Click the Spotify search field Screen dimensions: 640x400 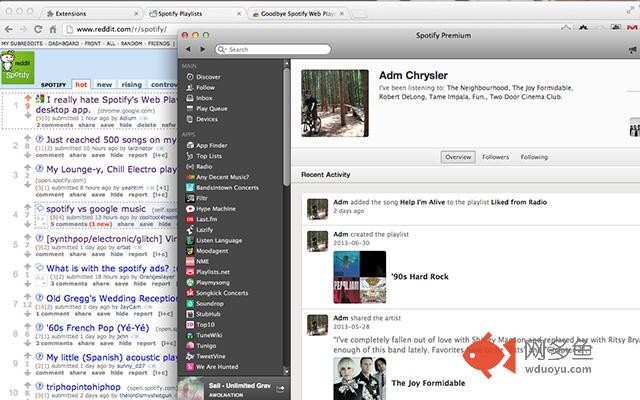[x=273, y=49]
